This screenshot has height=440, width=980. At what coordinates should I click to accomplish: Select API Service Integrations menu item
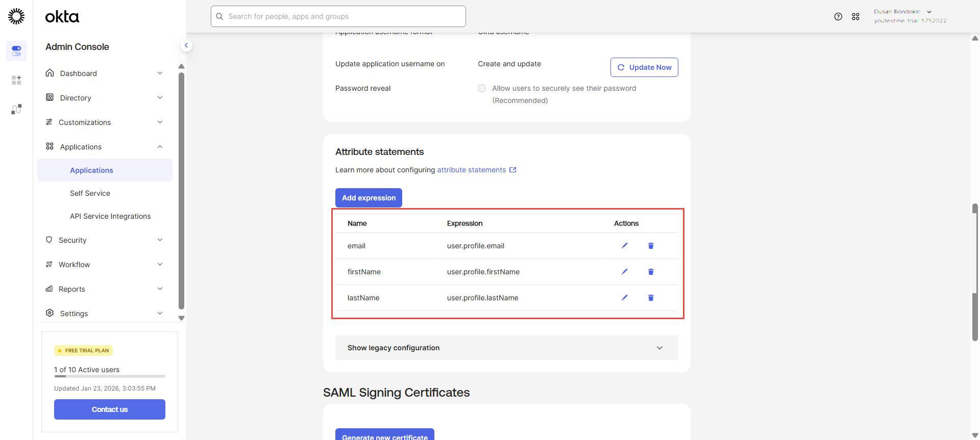pyautogui.click(x=110, y=216)
